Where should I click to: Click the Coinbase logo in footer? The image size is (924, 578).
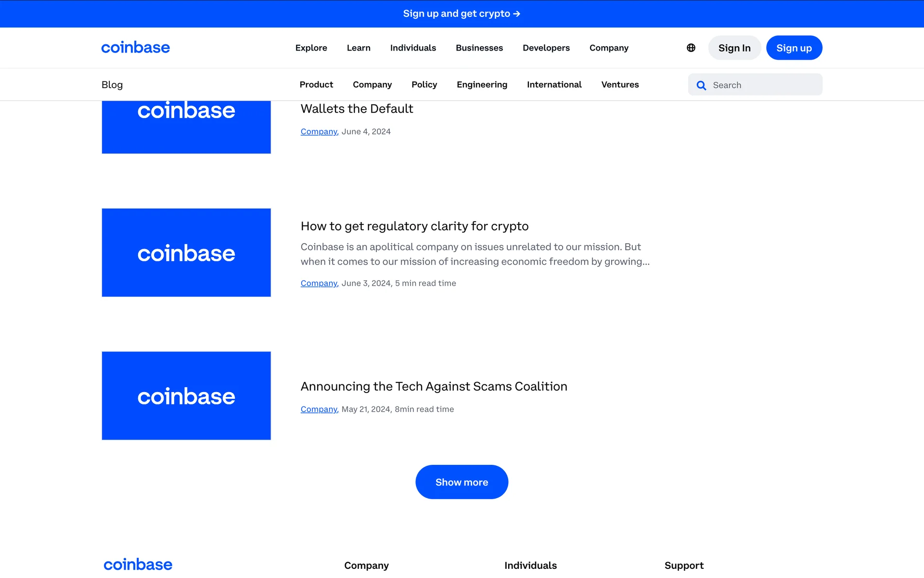click(138, 565)
